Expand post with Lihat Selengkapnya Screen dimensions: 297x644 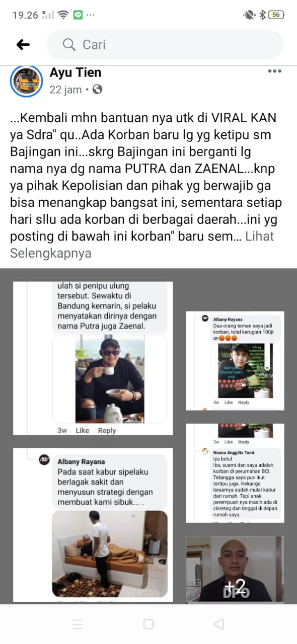pyautogui.click(x=142, y=244)
